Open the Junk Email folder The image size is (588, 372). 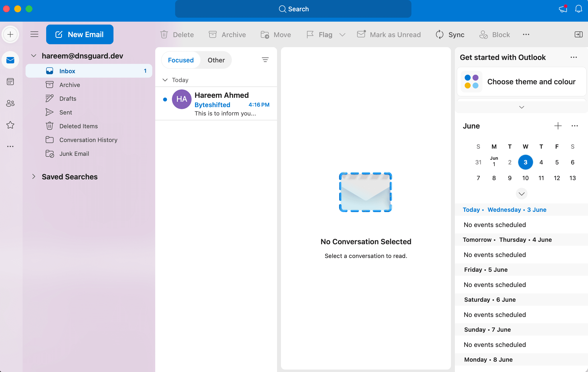(x=89, y=154)
